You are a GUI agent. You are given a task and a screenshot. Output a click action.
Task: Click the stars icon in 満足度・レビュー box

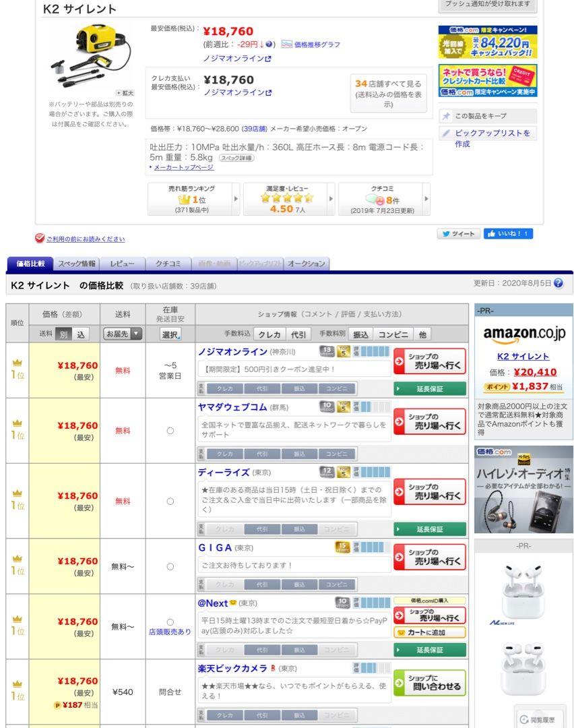click(x=287, y=198)
